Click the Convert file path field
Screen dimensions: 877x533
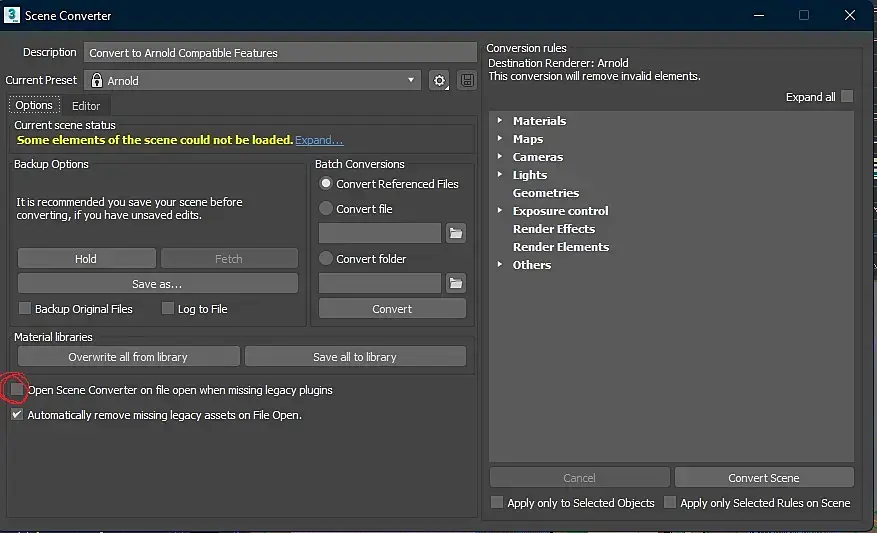click(x=380, y=233)
